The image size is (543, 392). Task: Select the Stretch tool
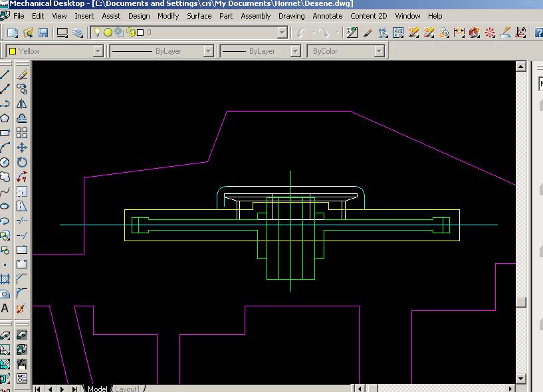click(22, 206)
